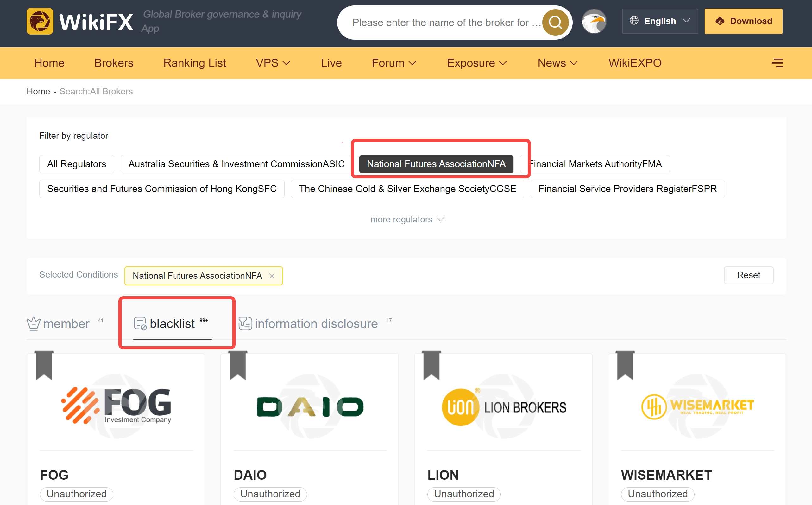Viewport: 812px width, 505px height.
Task: Go to Home in navigation bar
Action: 49,63
